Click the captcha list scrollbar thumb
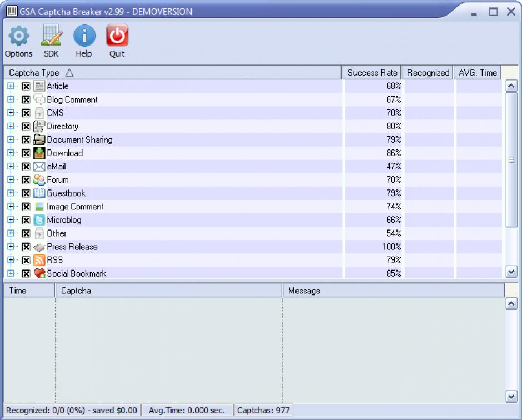 tap(511, 160)
